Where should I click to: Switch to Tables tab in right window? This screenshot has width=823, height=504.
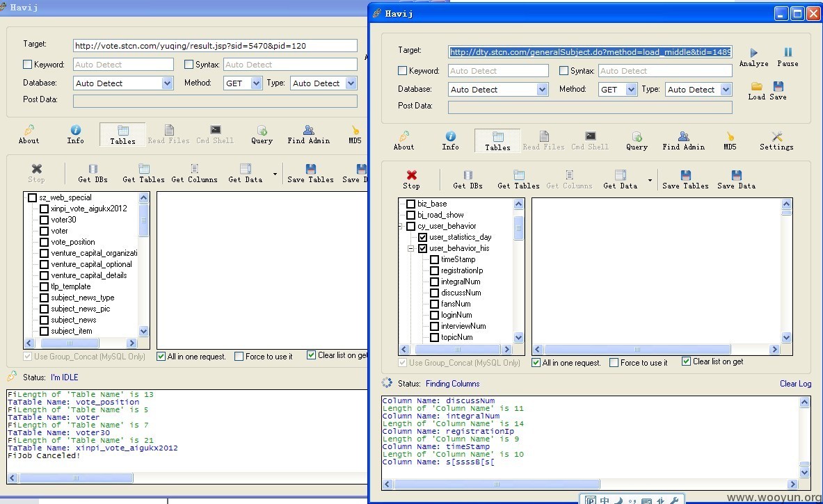click(497, 141)
